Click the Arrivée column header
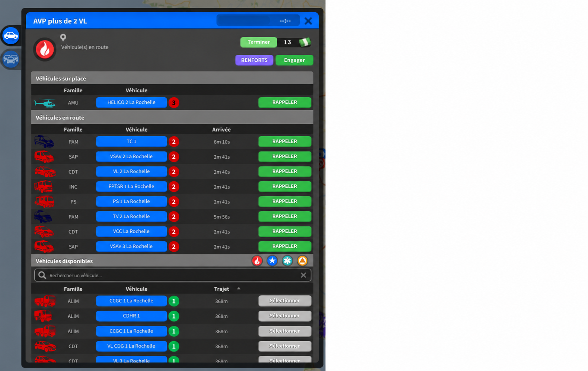The width and height of the screenshot is (588, 371). (221, 130)
